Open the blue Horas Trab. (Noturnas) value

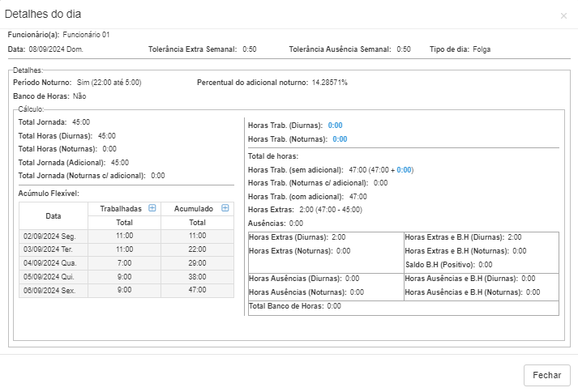click(x=340, y=139)
